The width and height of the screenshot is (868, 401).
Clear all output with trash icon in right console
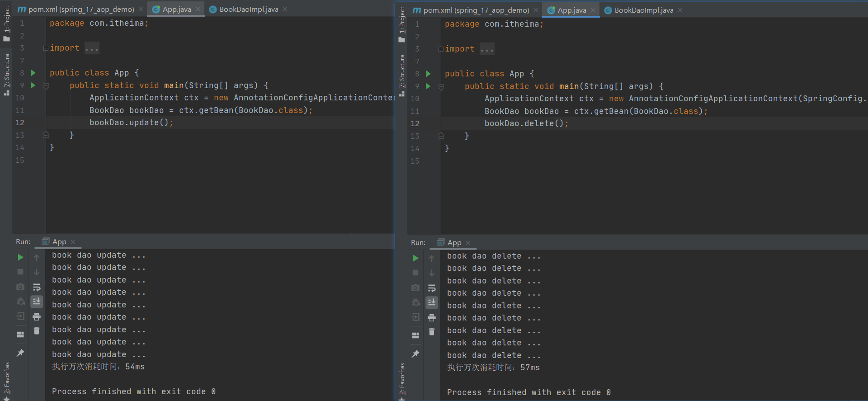click(x=432, y=332)
